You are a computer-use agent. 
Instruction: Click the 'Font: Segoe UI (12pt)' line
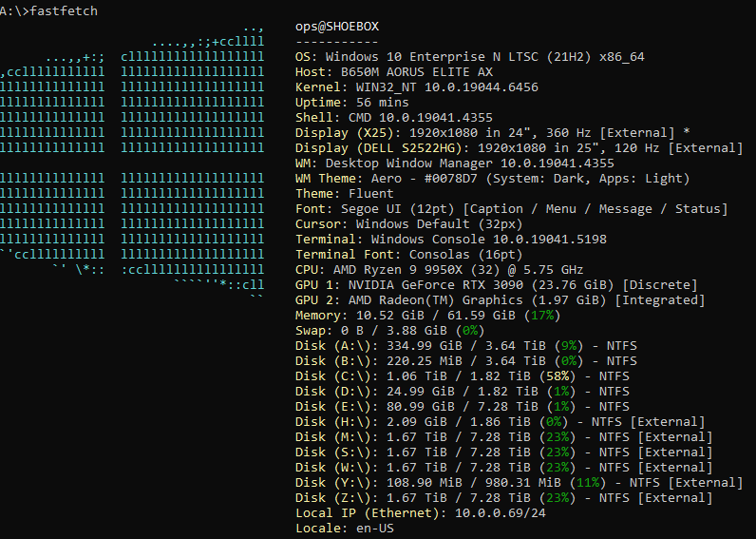point(512,209)
